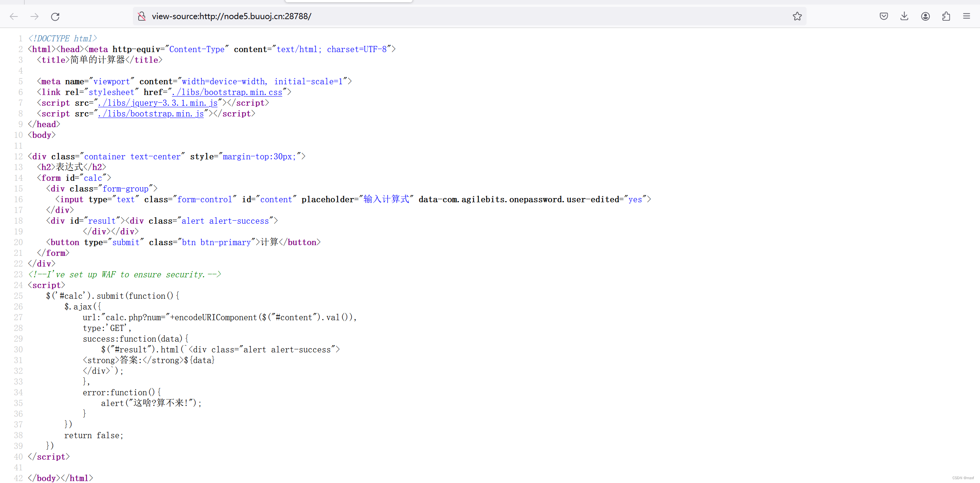Open the ./libs/bootstrap.min.css stylesheet link
The image size is (980, 483).
pos(228,92)
